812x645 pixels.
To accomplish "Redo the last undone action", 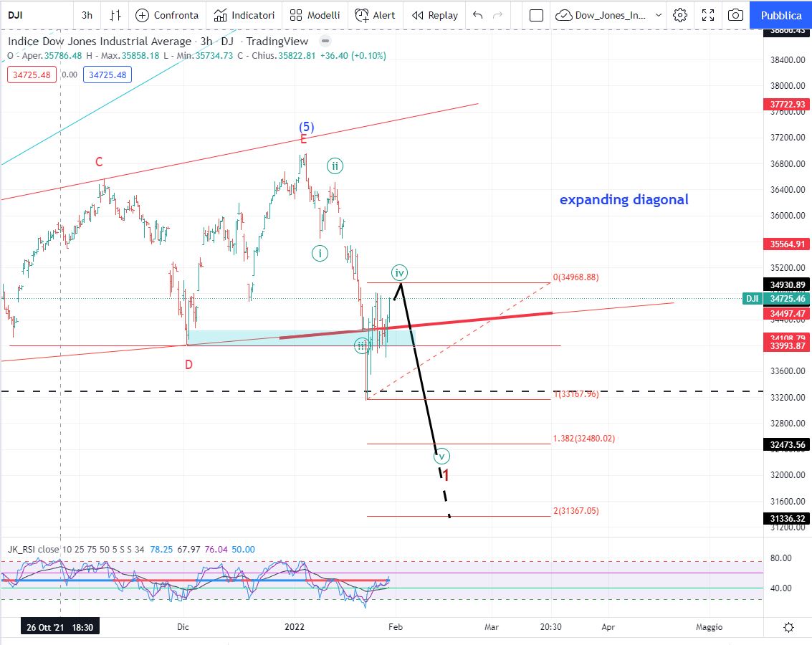I will point(497,16).
